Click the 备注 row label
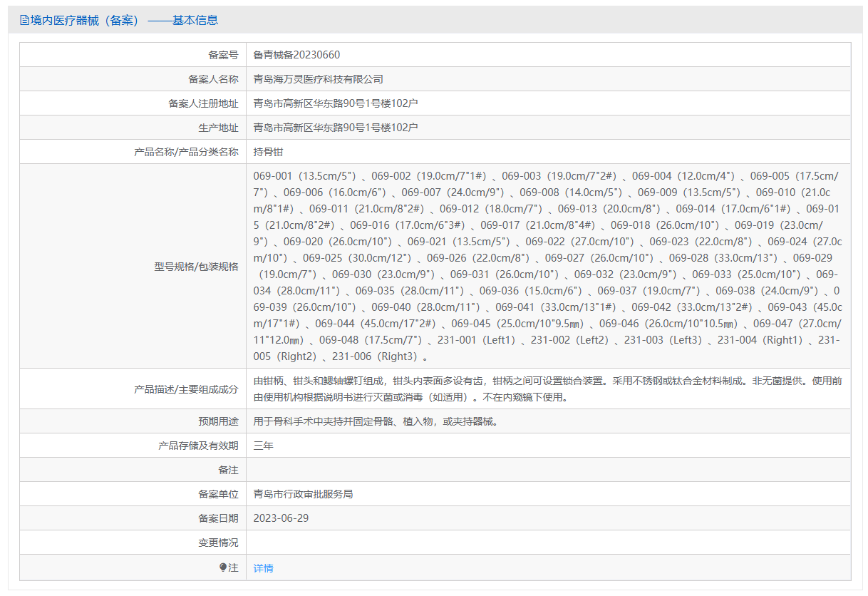This screenshot has width=868, height=596. [228, 470]
